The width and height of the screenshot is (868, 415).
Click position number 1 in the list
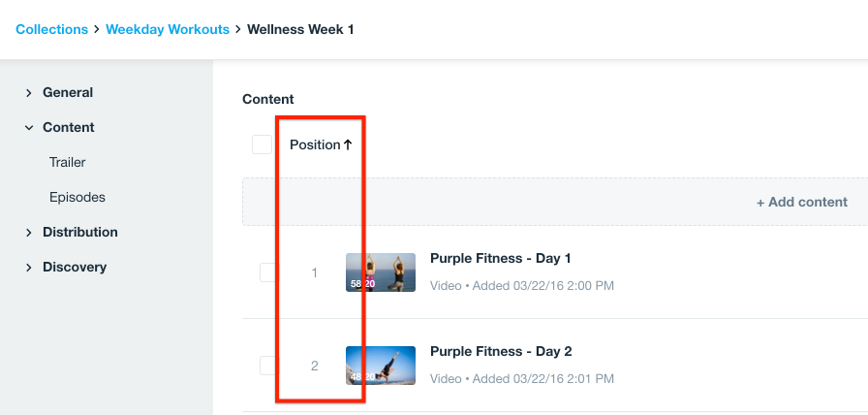click(314, 272)
